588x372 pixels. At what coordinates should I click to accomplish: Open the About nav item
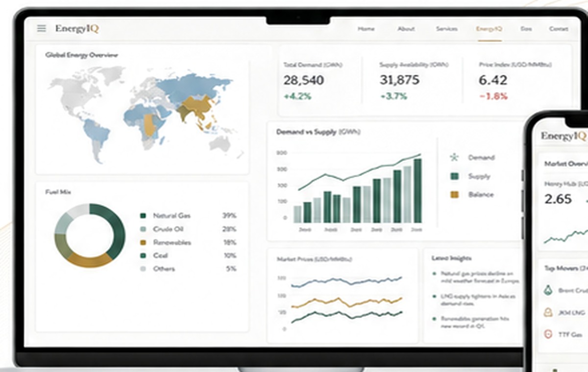pyautogui.click(x=406, y=29)
